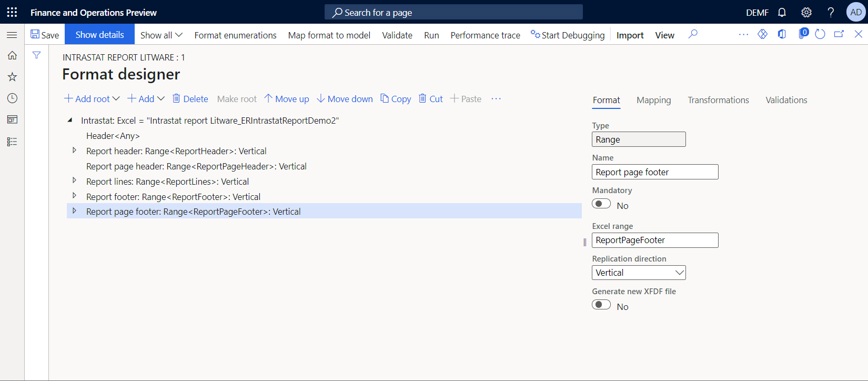Screen dimensions: 868x381
Task: Open notifications bell
Action: [x=782, y=12]
